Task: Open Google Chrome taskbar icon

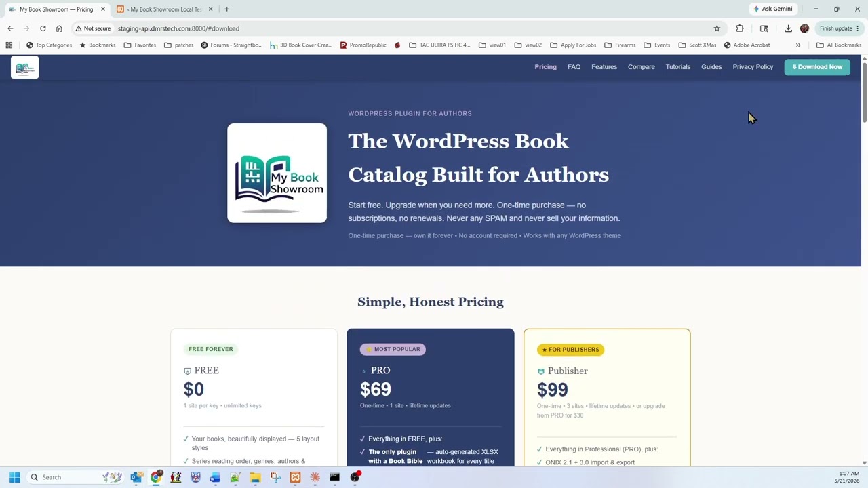Action: (156, 477)
